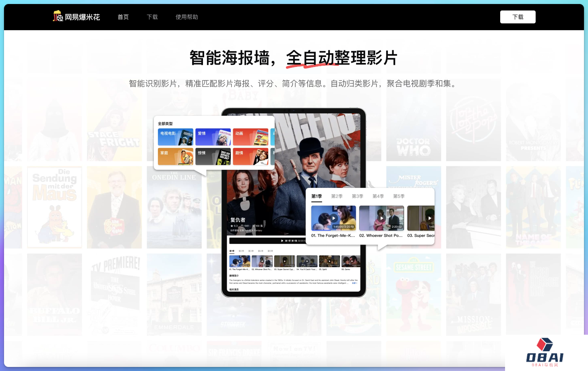Hit the play icon on episode 03

429,218
